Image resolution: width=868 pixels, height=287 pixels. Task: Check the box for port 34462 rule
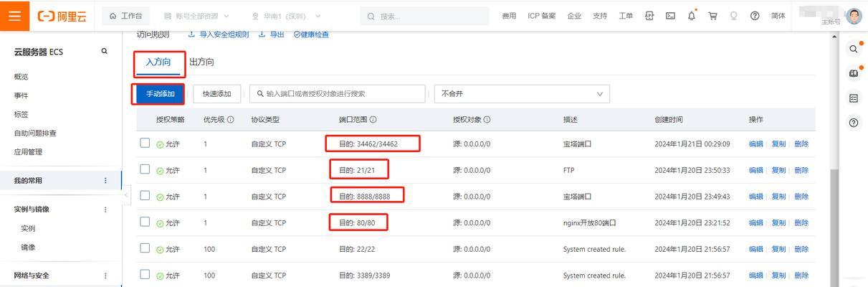pyautogui.click(x=145, y=143)
